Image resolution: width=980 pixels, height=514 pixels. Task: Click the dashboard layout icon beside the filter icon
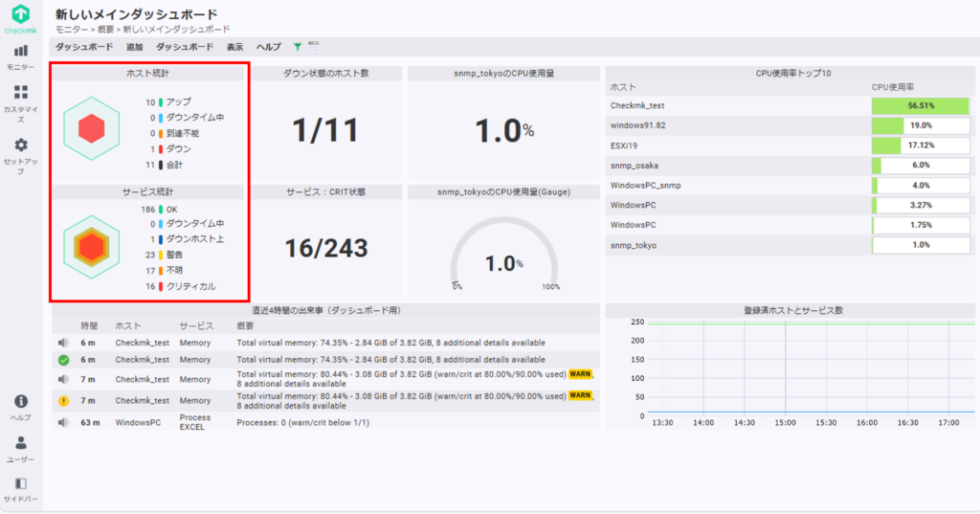[x=314, y=46]
